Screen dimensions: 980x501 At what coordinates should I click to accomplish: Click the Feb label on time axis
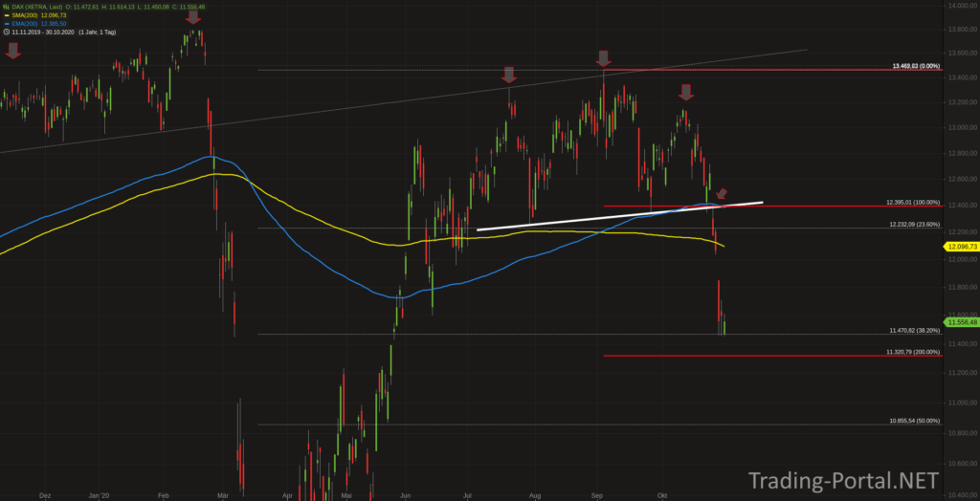pos(163,495)
